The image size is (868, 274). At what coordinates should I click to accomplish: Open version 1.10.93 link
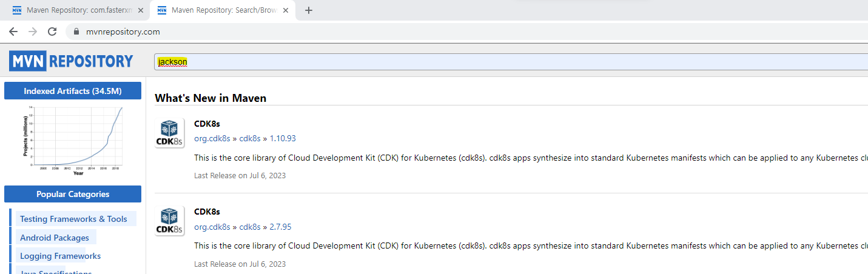[283, 139]
